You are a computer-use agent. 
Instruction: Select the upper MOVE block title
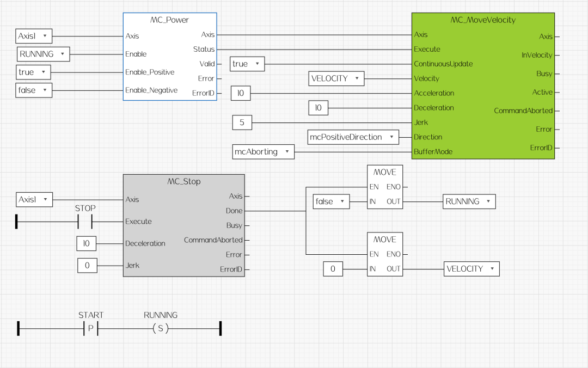pos(385,172)
